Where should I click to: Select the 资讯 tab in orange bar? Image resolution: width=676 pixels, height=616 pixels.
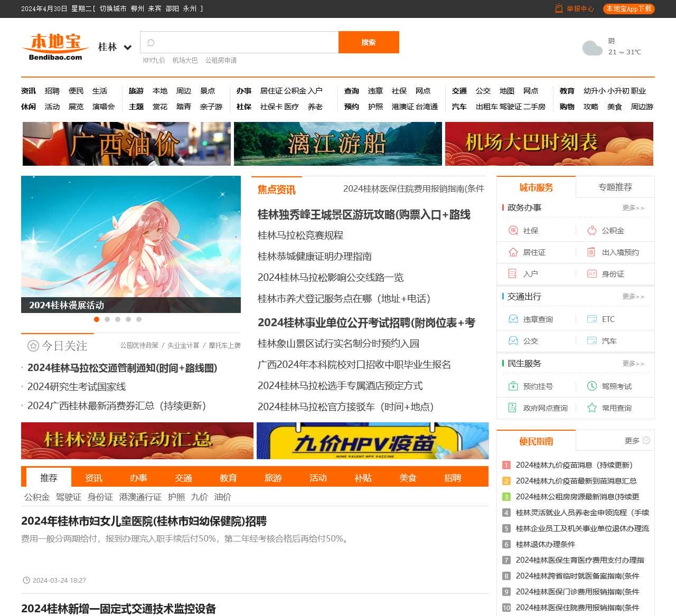point(93,478)
